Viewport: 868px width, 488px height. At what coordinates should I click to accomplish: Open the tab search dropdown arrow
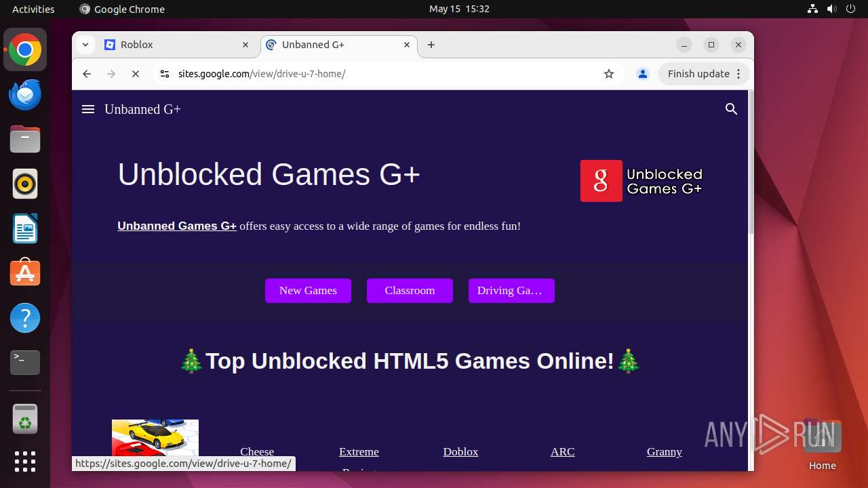click(85, 45)
